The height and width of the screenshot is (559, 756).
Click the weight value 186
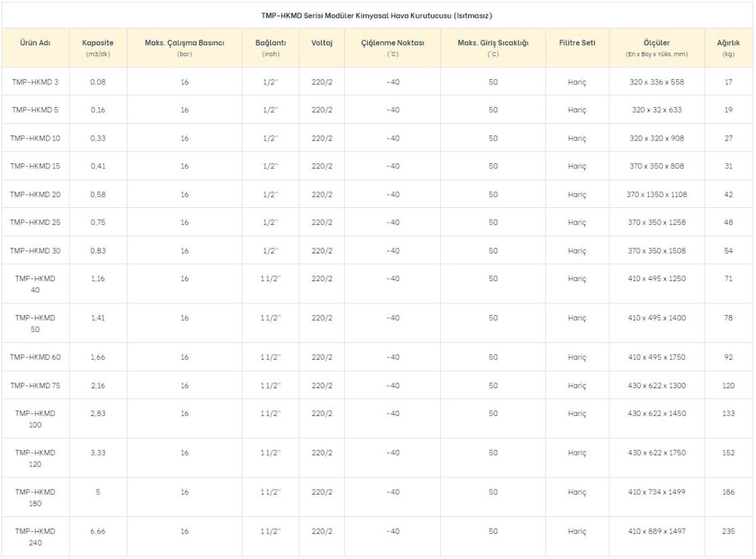(728, 493)
